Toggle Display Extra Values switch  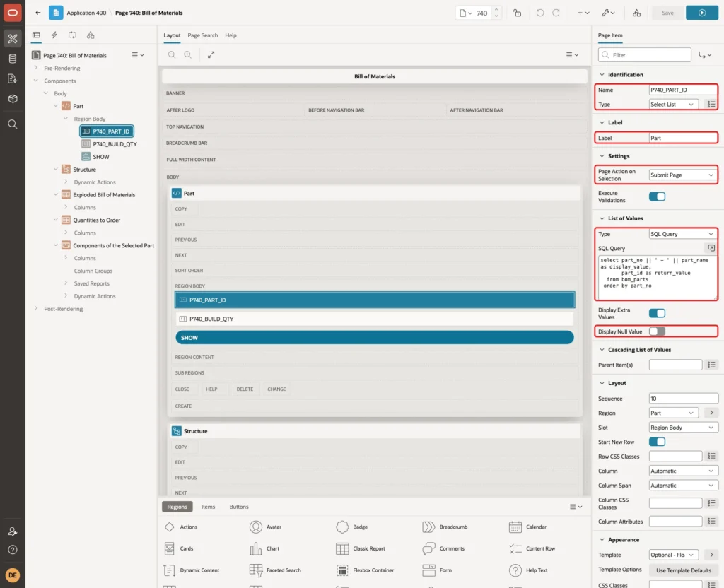pos(657,313)
